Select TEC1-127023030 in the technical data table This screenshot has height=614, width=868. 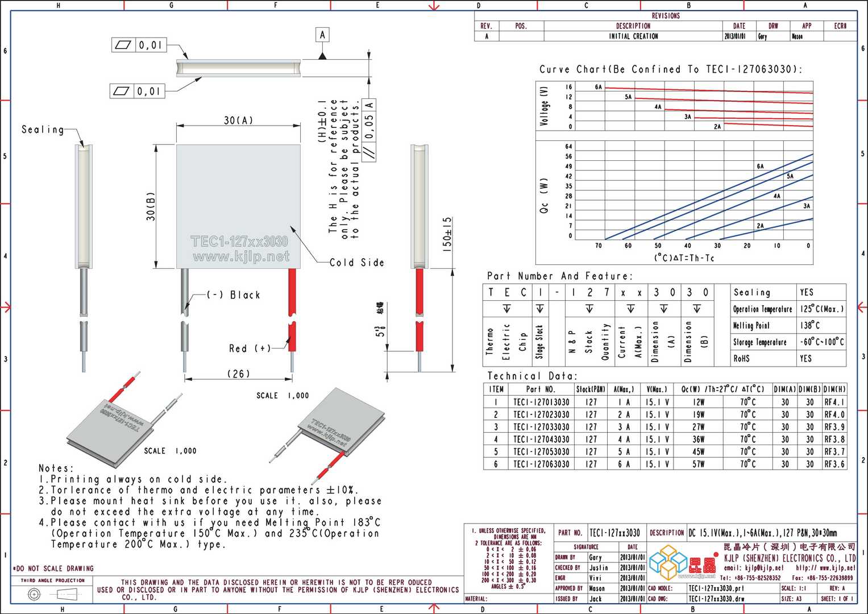pos(541,414)
